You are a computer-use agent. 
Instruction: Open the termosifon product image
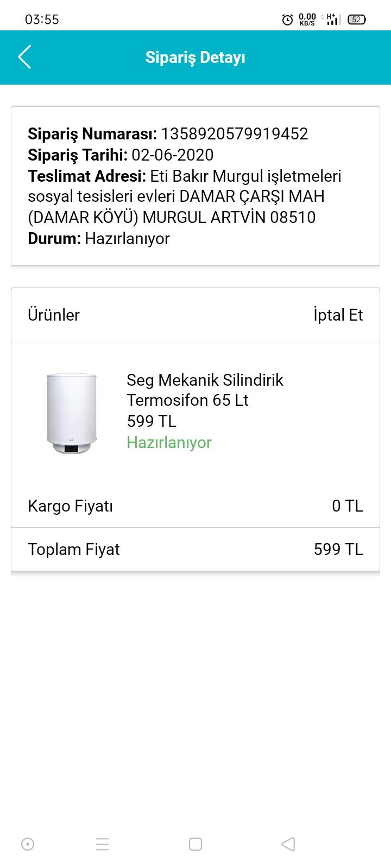pyautogui.click(x=72, y=413)
